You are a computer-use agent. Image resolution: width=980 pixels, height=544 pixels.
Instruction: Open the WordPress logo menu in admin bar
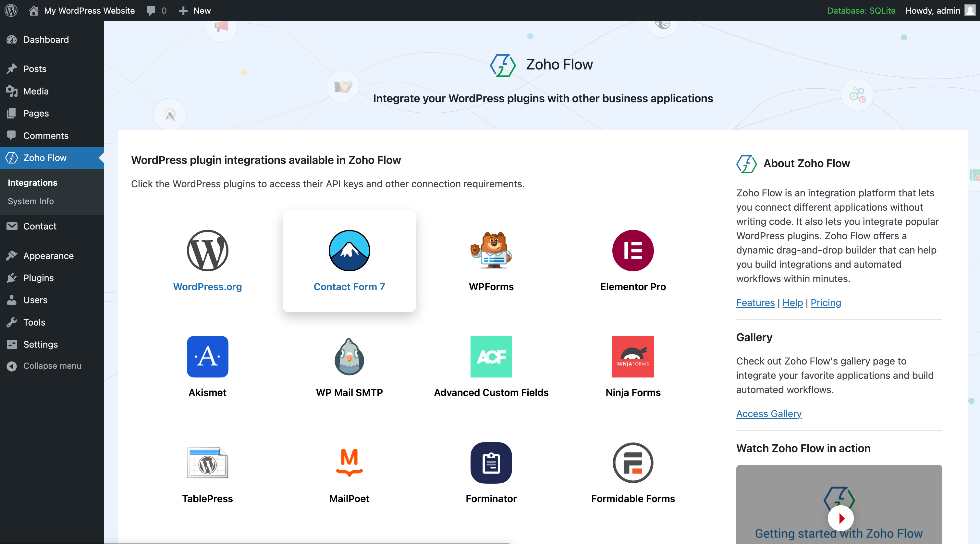click(11, 10)
